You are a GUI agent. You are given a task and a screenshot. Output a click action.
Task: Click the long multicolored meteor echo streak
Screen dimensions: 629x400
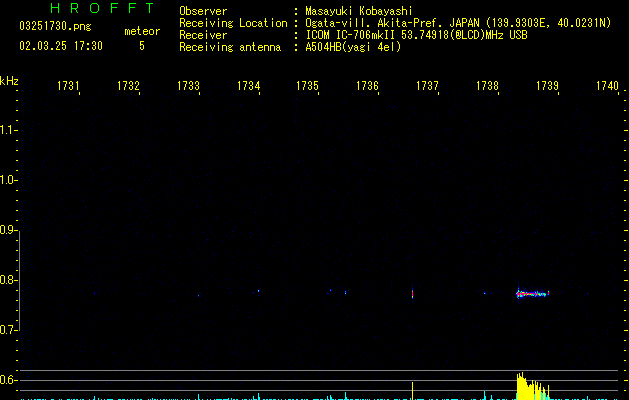click(532, 294)
